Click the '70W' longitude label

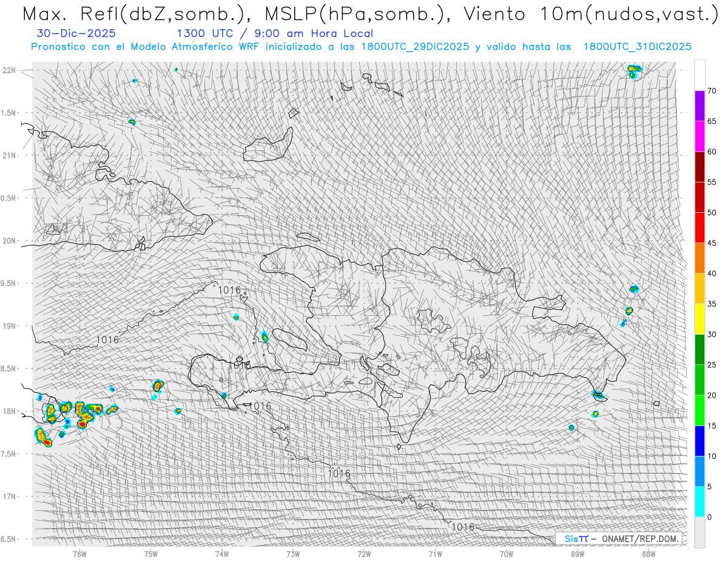click(x=506, y=553)
